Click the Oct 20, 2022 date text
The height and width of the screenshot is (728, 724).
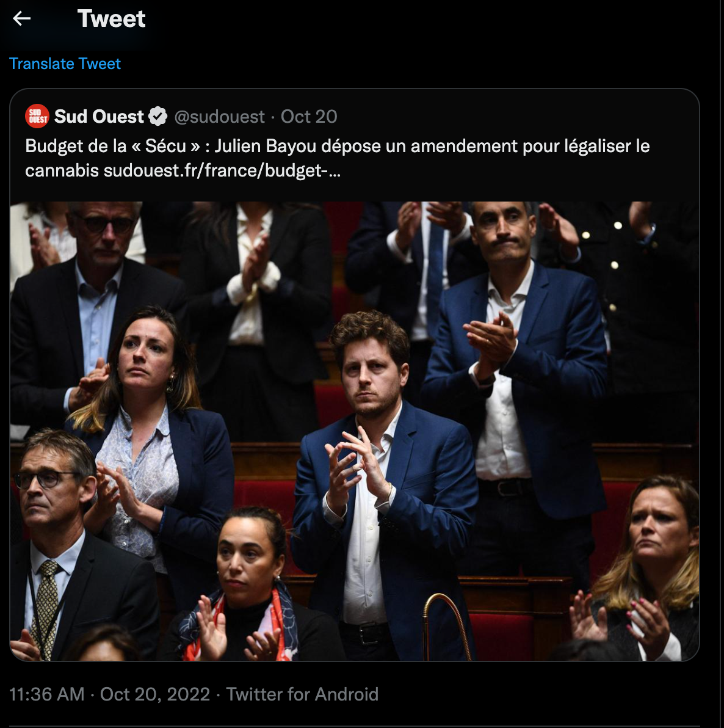[x=155, y=694]
